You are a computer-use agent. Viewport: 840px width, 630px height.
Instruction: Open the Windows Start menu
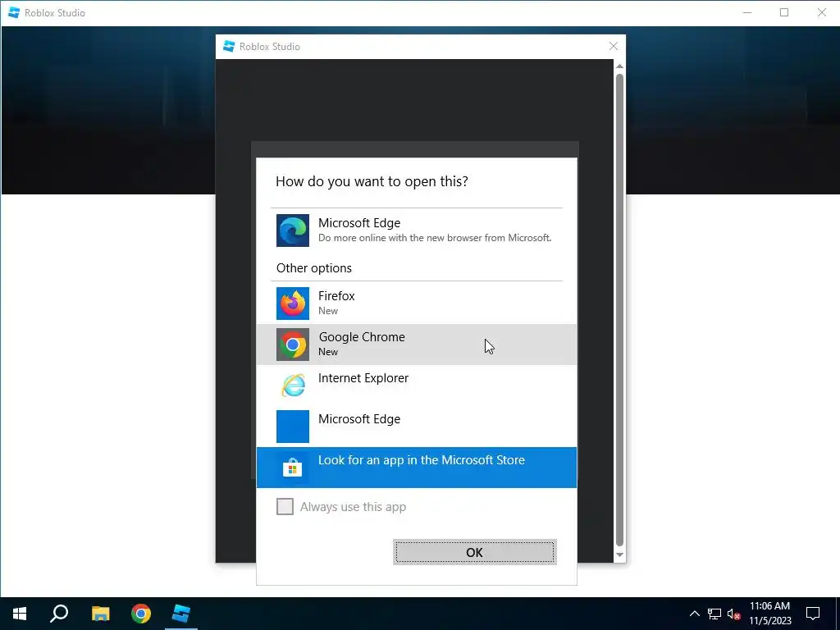[x=20, y=614]
